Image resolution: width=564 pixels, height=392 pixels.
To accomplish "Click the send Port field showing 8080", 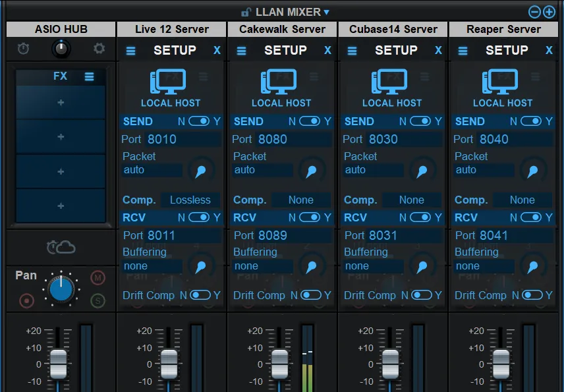I will pyautogui.click(x=294, y=139).
